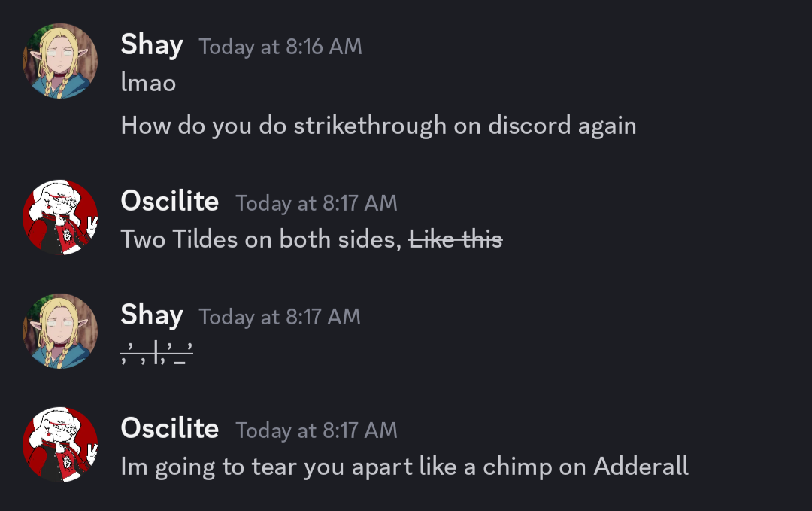Select the message saying 'lmao'

(148, 83)
